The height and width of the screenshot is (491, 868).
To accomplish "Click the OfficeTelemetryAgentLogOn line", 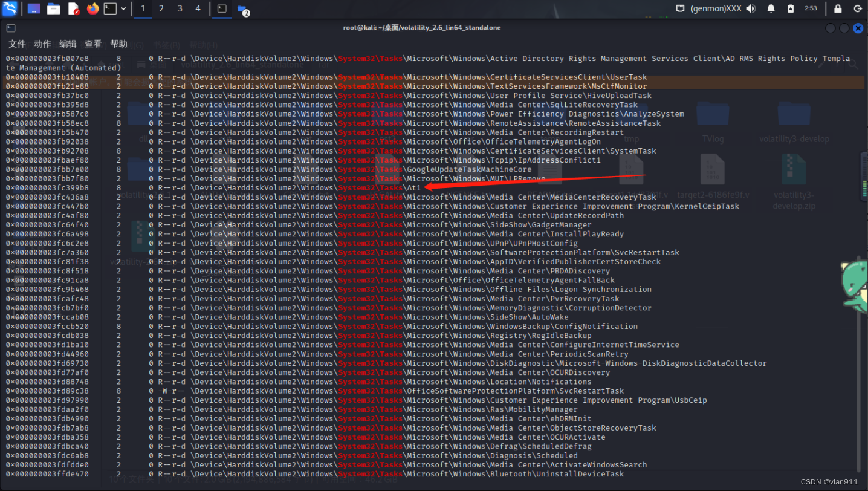I will 303,141.
